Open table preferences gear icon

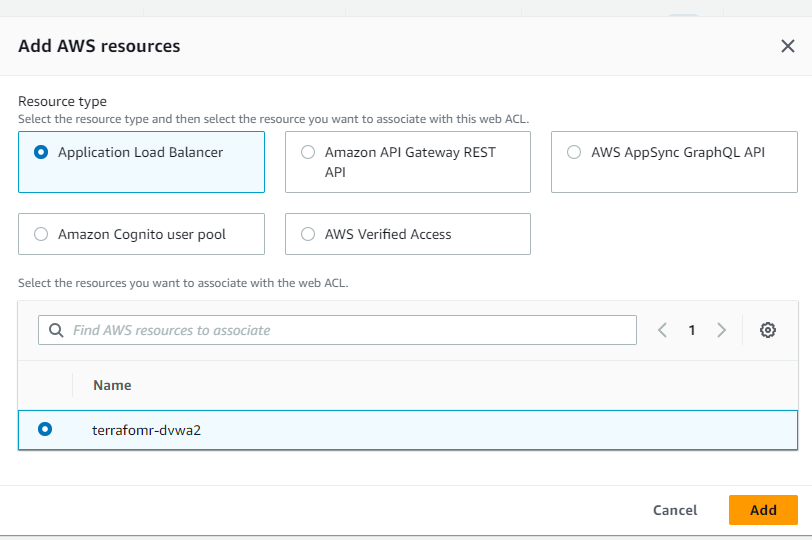pos(767,330)
